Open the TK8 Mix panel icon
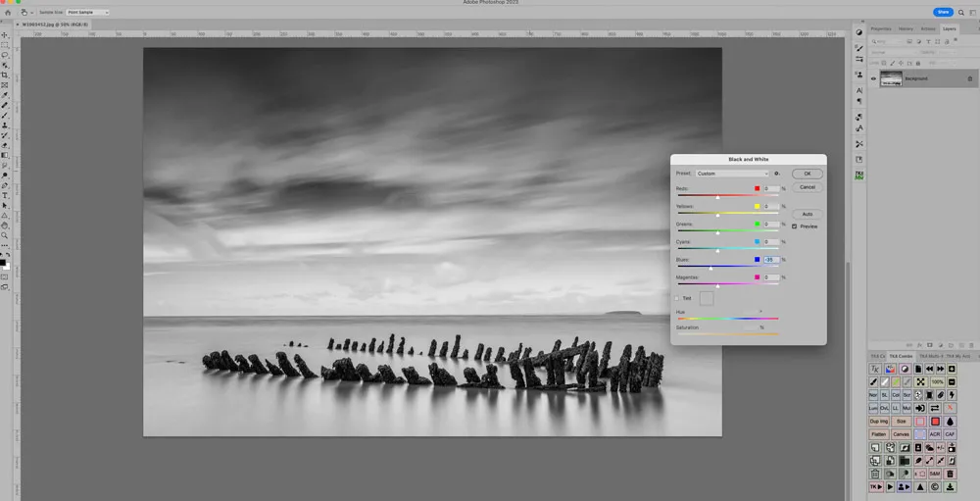 pos(859,175)
